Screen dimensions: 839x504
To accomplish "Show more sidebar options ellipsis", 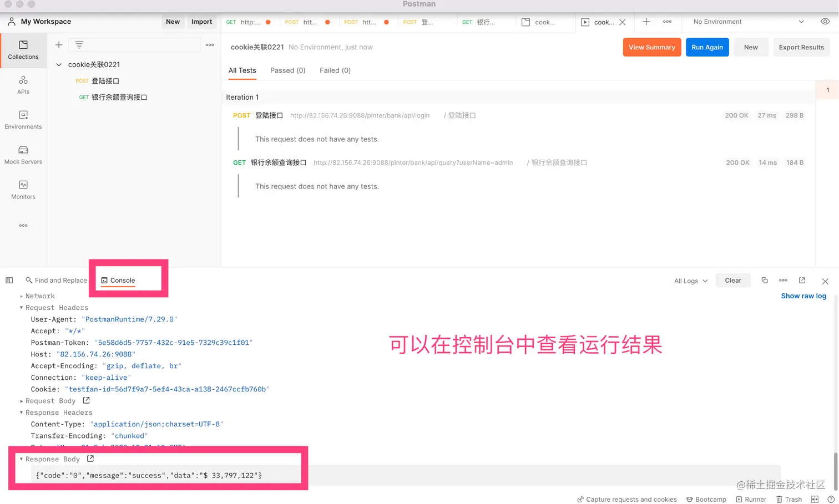I will 23,226.
